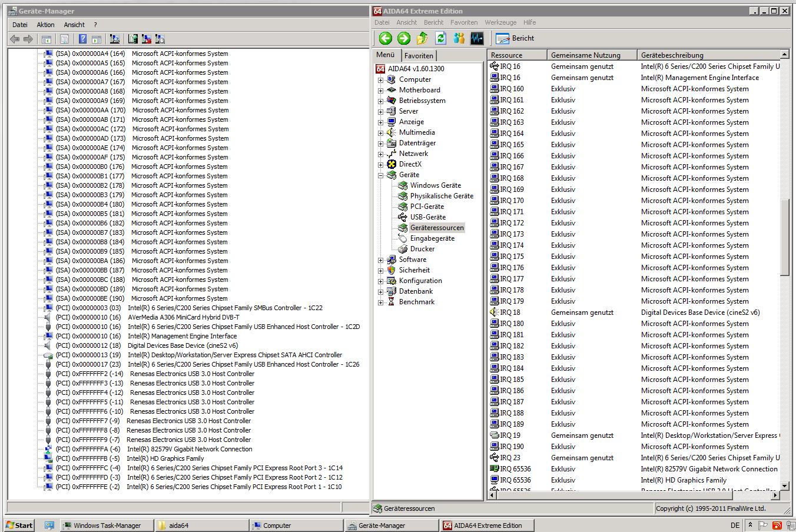Viewport: 796px width, 532px height.
Task: Open properties icon in Geräte-Manager toolbar
Action: (65, 39)
